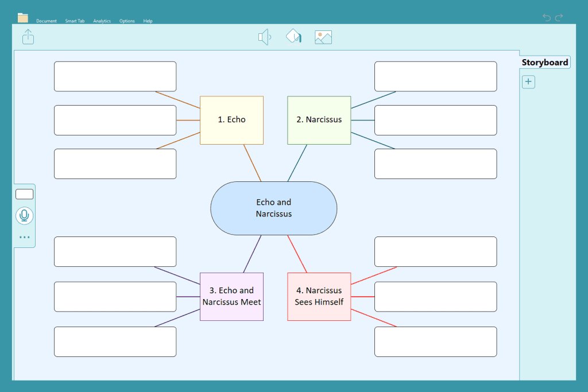Screen dimensions: 588x392
Task: Click the plus button under Storyboard
Action: point(528,81)
